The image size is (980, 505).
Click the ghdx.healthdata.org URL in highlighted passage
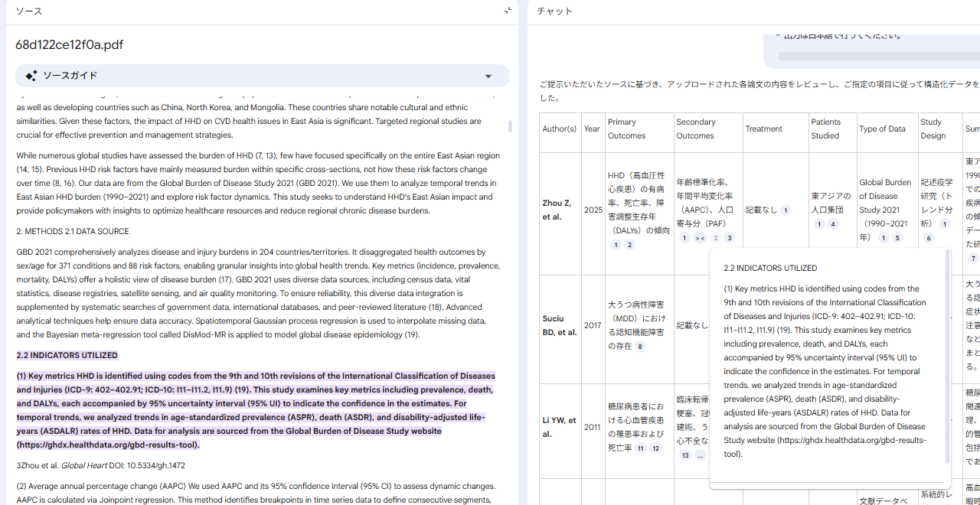108,445
